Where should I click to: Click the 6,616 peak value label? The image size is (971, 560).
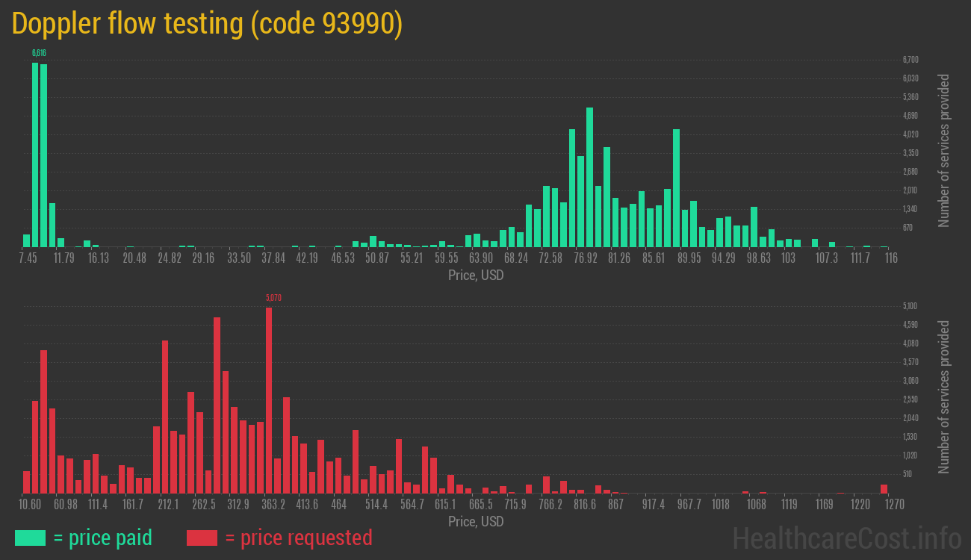39,53
